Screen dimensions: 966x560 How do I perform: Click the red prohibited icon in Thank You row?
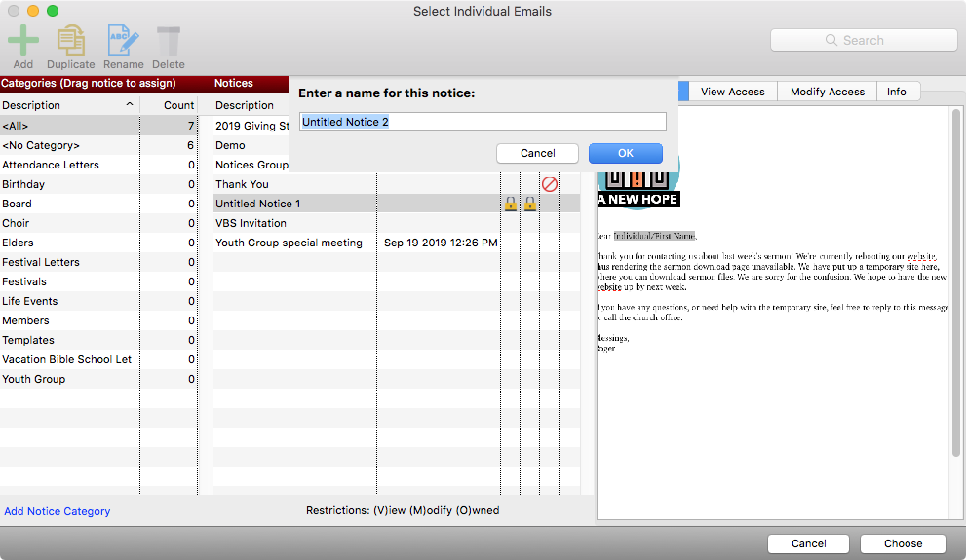pyautogui.click(x=549, y=184)
